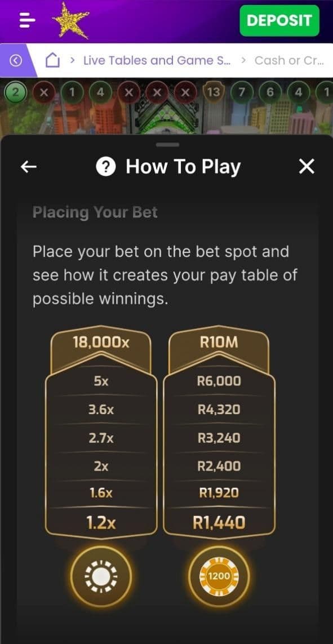Go back using the modal's left arrow
Viewport: 333px width, 644px height.
(26, 166)
